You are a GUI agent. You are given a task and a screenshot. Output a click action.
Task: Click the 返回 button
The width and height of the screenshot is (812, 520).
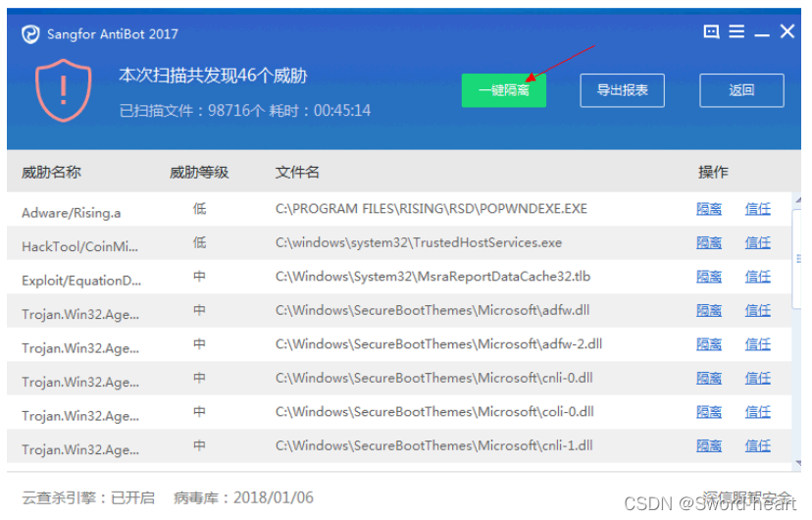click(x=741, y=90)
